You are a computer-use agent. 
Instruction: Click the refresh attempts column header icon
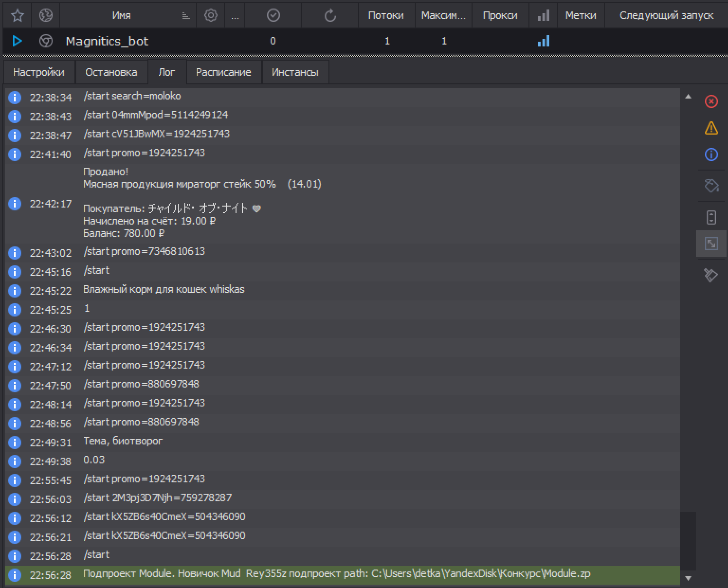click(x=330, y=16)
